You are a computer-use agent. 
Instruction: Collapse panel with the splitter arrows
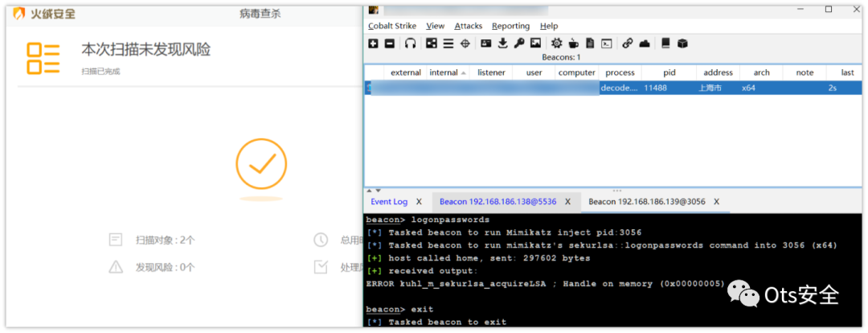click(374, 191)
